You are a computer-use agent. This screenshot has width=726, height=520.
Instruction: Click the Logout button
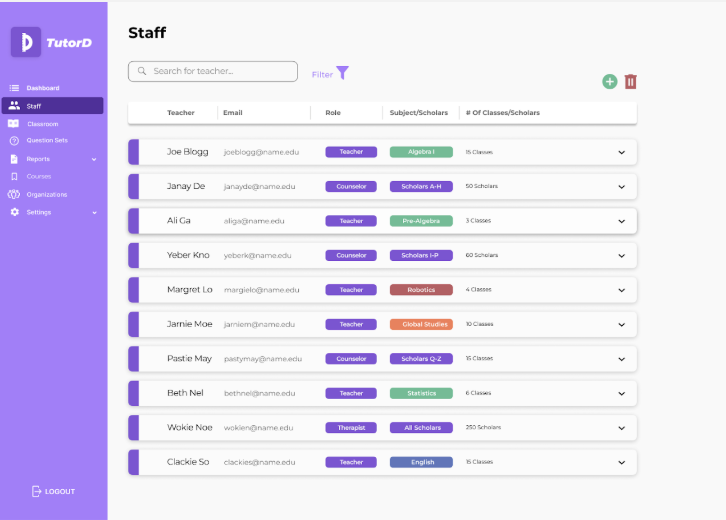coord(53,491)
